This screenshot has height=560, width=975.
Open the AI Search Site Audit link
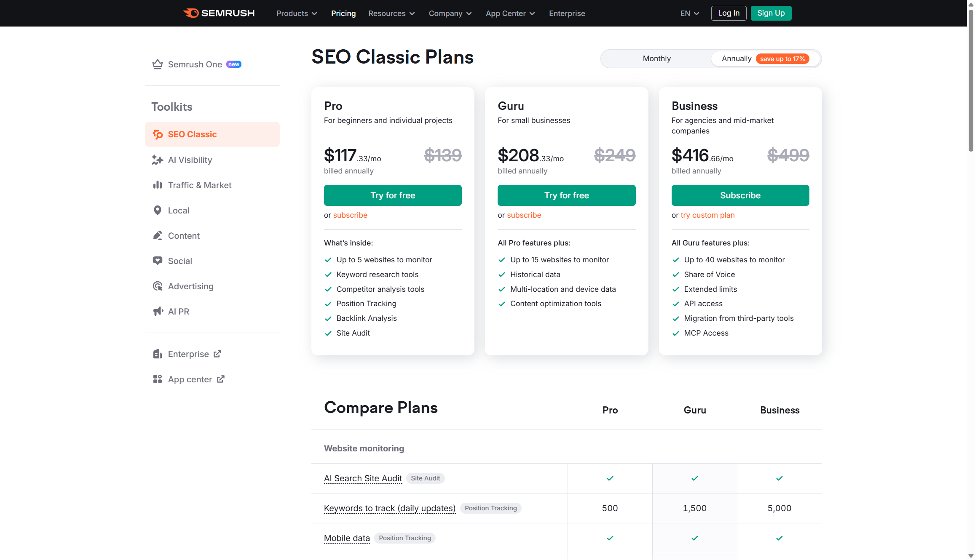(x=363, y=478)
